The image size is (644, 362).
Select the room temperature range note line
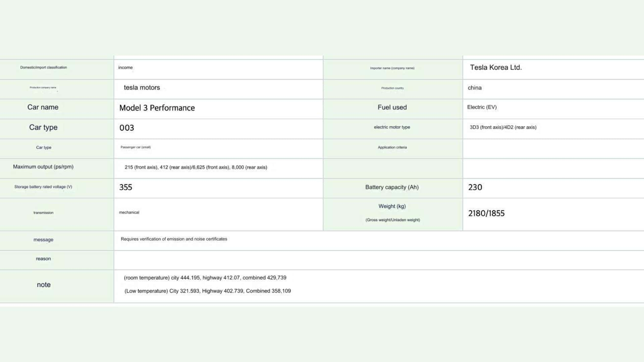(x=205, y=278)
